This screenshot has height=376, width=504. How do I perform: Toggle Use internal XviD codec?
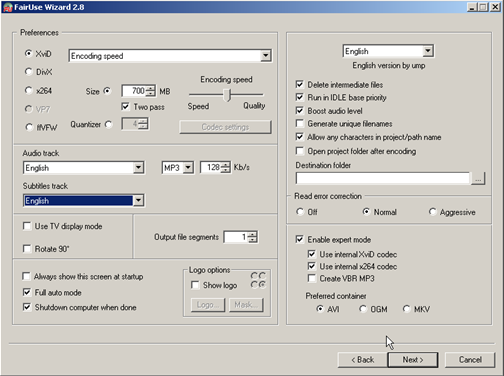click(x=312, y=254)
